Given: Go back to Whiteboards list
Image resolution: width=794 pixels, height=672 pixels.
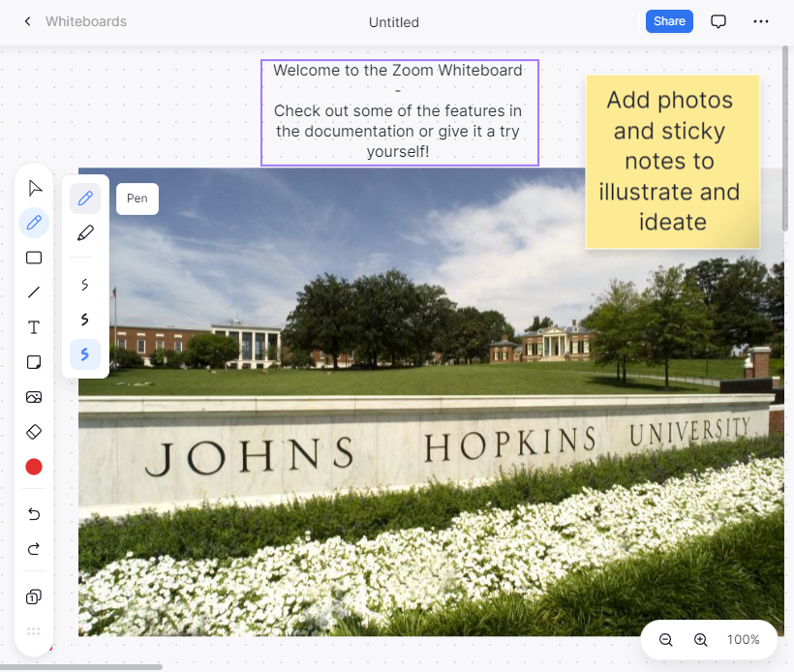Looking at the screenshot, I should (x=86, y=21).
